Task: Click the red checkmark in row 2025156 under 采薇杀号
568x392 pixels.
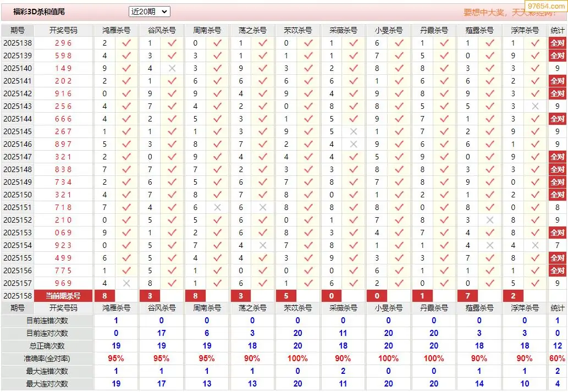Action: (x=354, y=270)
